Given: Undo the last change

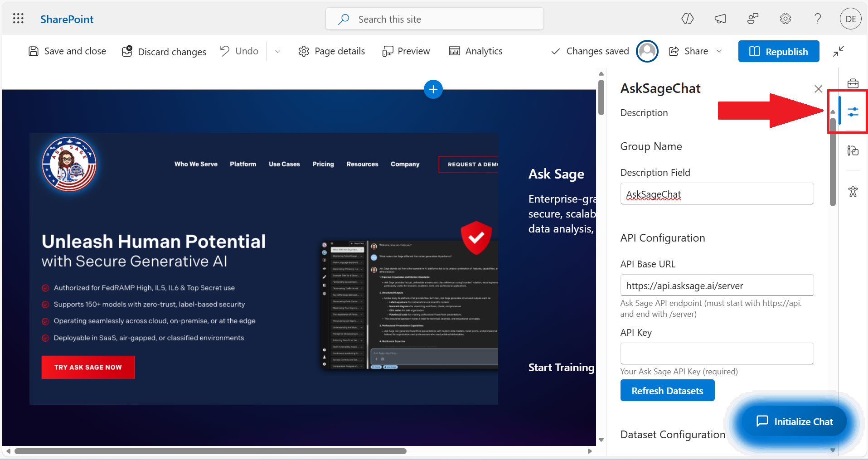Looking at the screenshot, I should (x=239, y=51).
